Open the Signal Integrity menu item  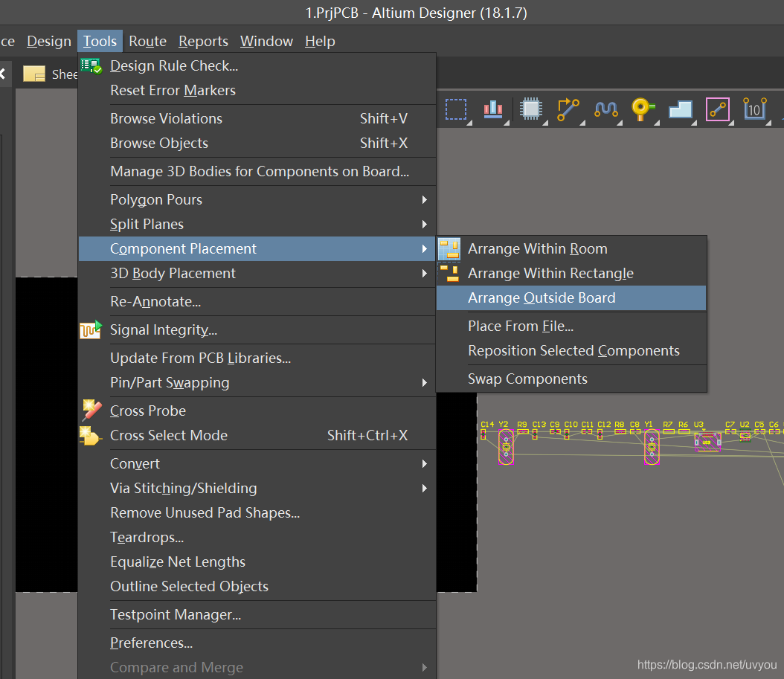pos(163,329)
